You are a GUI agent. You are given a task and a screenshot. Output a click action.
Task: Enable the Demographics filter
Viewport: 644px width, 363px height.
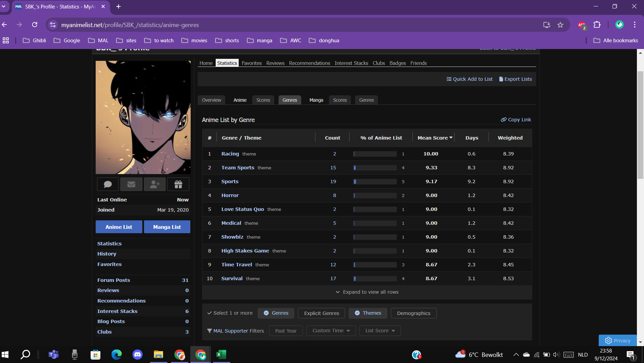pyautogui.click(x=413, y=313)
